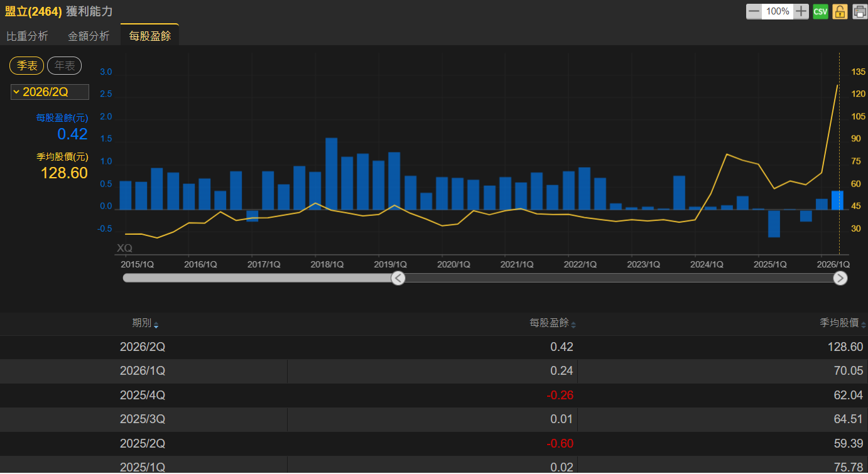Screen dimensions: 868x474
Task: Click the left chart scroll handle
Action: pos(398,278)
